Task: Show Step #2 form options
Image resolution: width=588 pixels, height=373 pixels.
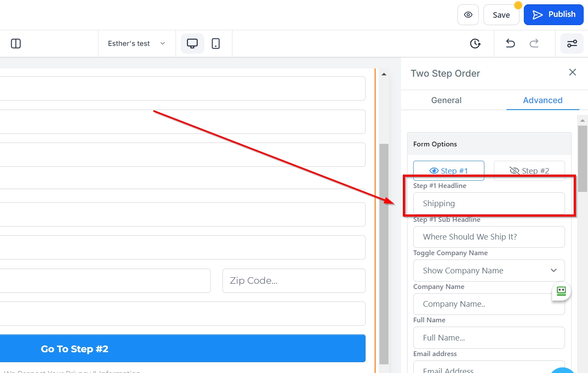Action: [529, 171]
